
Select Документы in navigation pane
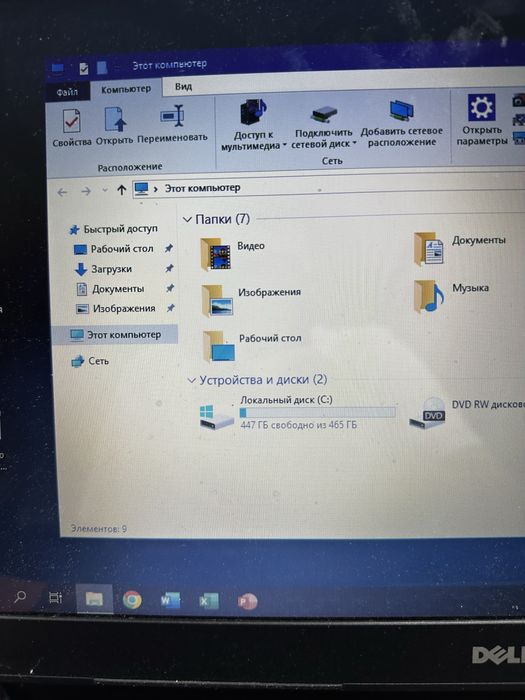111,289
